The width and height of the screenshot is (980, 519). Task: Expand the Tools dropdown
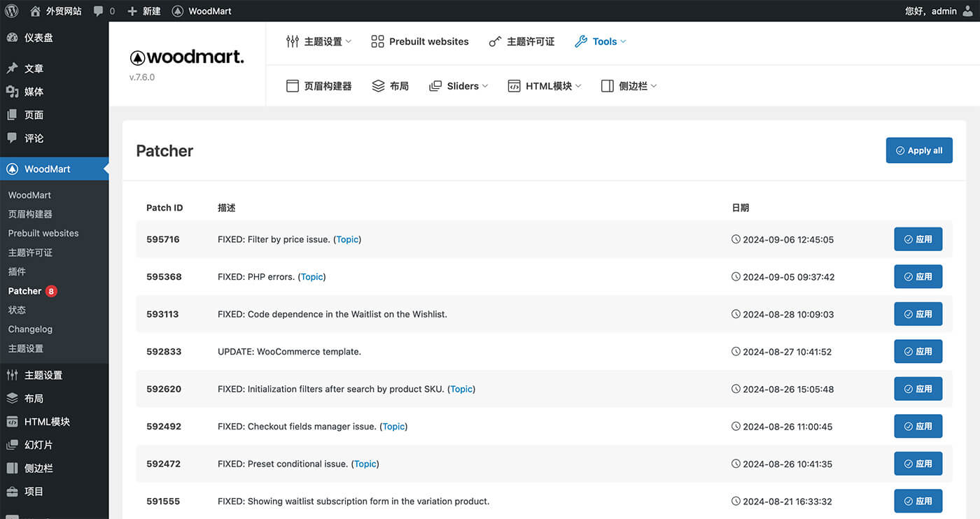pyautogui.click(x=600, y=41)
